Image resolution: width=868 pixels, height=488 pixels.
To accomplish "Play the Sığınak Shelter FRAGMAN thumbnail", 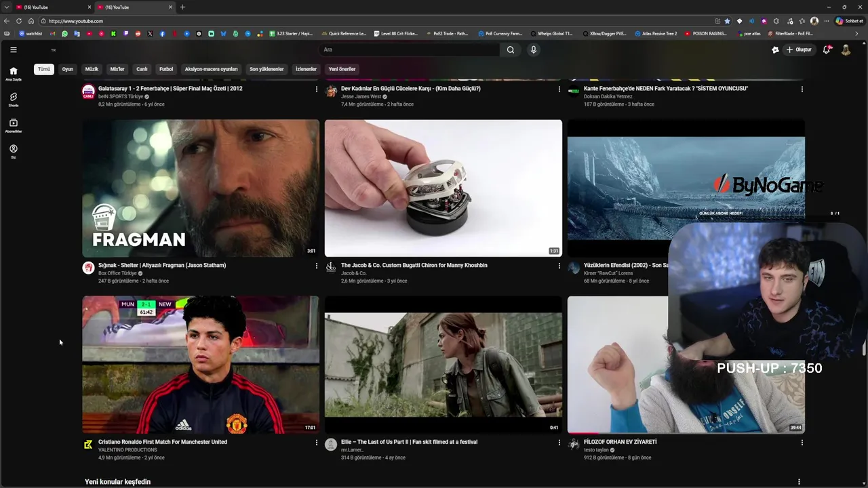I will [x=201, y=188].
